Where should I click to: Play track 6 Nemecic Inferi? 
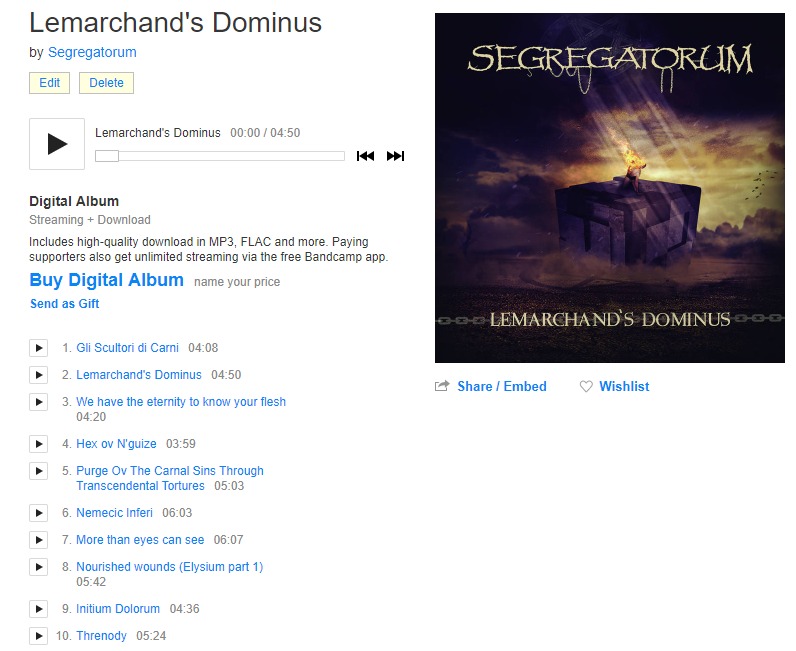coord(39,513)
